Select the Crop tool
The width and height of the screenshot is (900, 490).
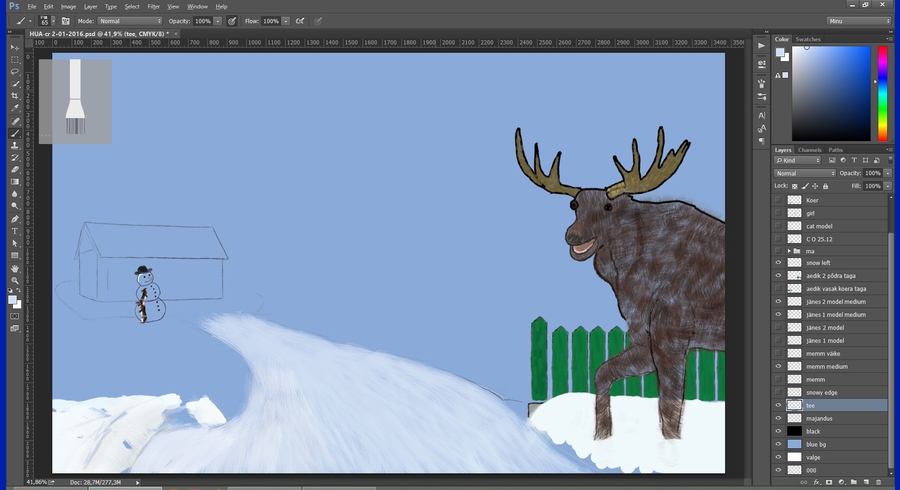[15, 96]
